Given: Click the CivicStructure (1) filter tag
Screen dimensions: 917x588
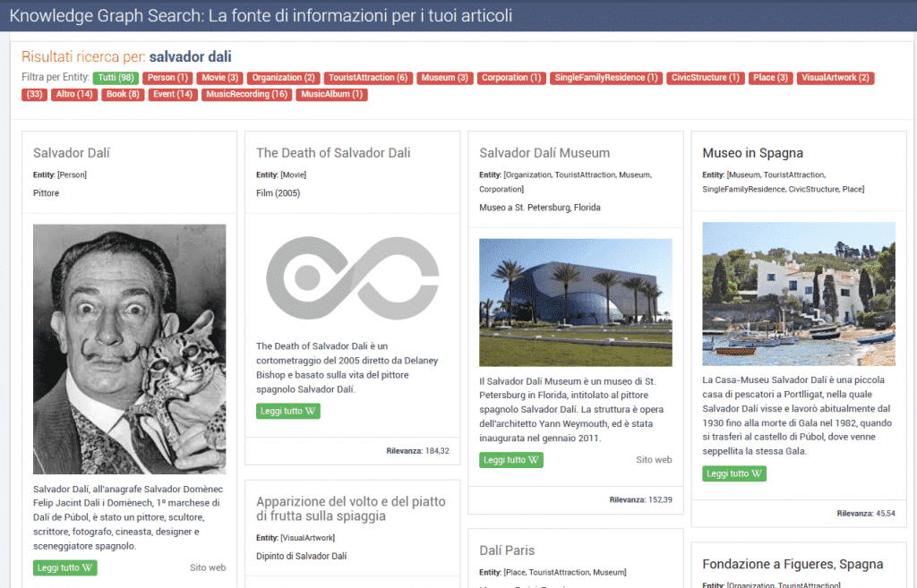Looking at the screenshot, I should click(706, 78).
